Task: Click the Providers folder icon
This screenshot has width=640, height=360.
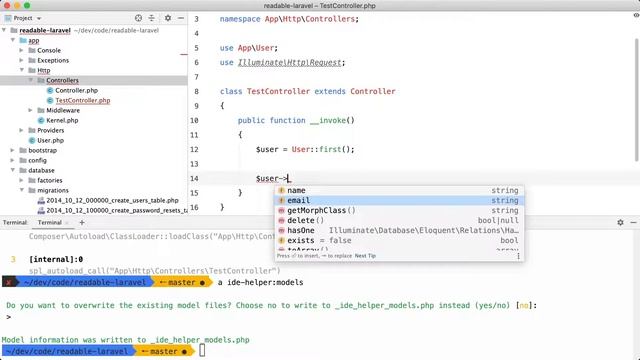Action: tap(32, 130)
